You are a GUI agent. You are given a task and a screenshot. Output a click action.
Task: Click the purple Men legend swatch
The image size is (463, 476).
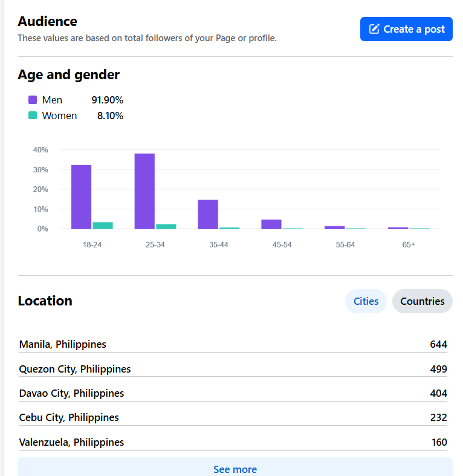[x=33, y=100]
